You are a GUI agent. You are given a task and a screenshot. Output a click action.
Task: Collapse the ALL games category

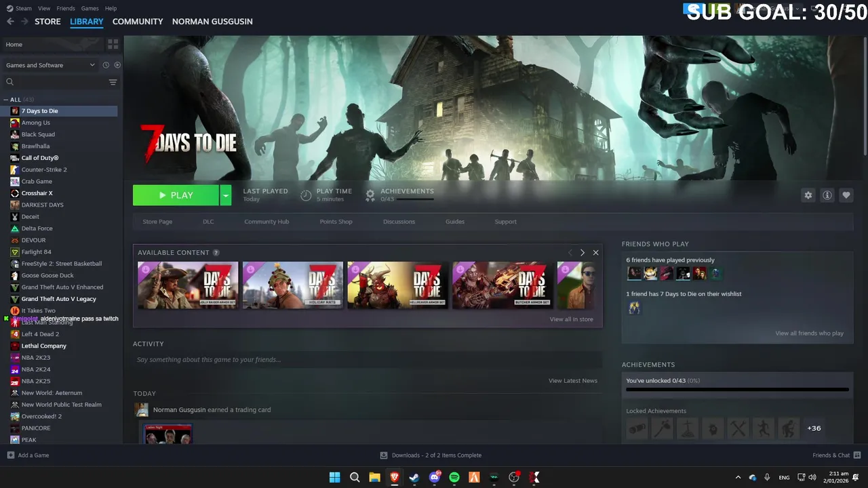coord(6,100)
